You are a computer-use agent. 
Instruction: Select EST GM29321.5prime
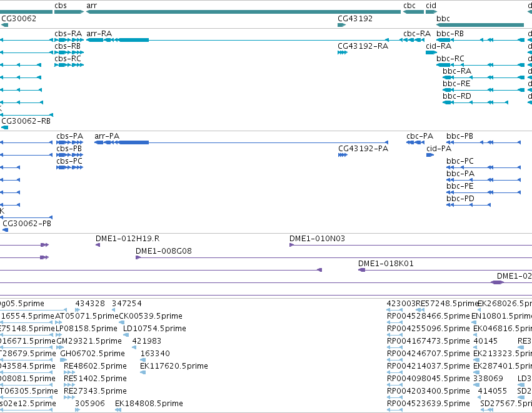coord(60,347)
